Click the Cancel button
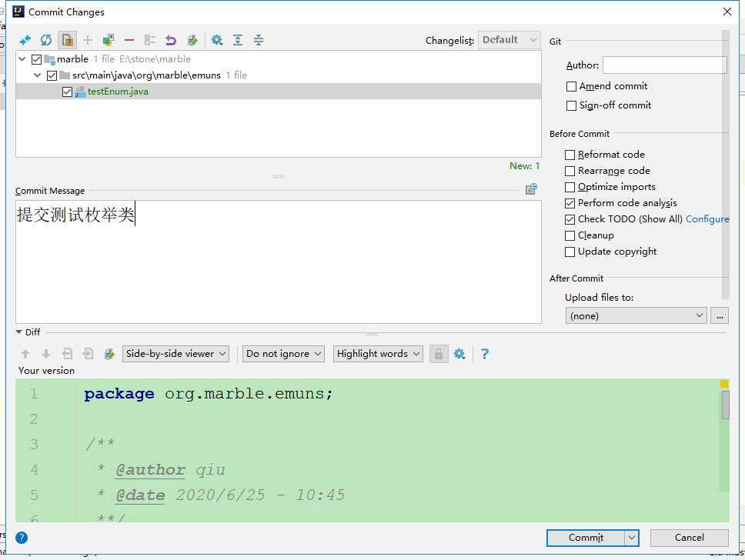 (689, 538)
